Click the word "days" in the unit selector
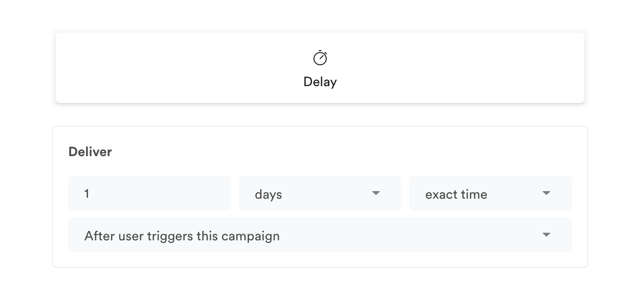 pos(268,194)
